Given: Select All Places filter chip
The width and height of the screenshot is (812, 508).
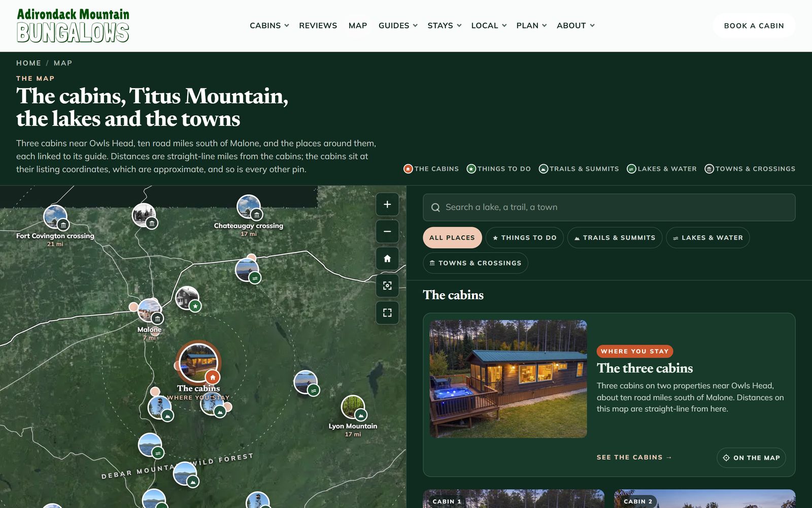Looking at the screenshot, I should [452, 238].
